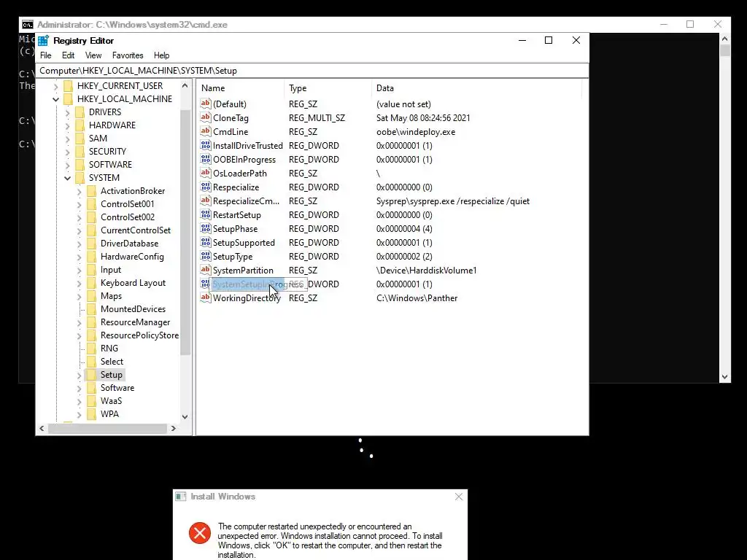
Task: Open the View menu
Action: point(93,55)
